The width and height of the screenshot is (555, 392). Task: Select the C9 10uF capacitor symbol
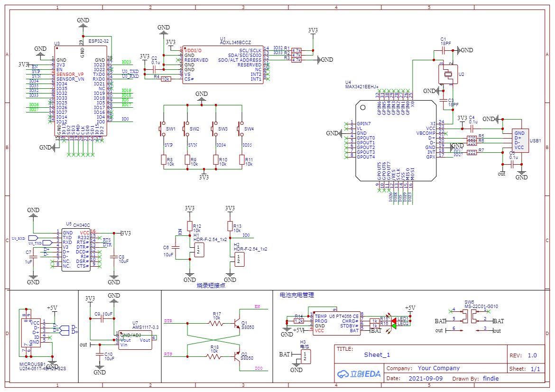click(102, 319)
